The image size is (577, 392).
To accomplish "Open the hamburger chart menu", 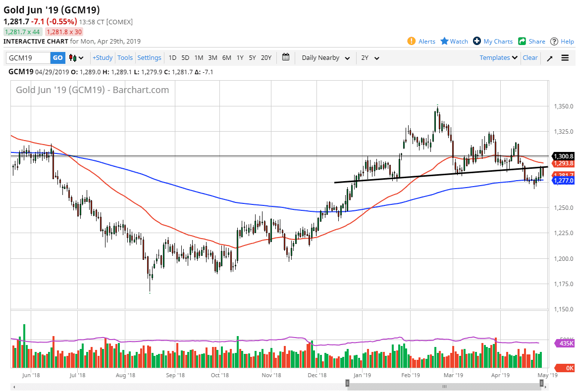I will click(x=565, y=57).
